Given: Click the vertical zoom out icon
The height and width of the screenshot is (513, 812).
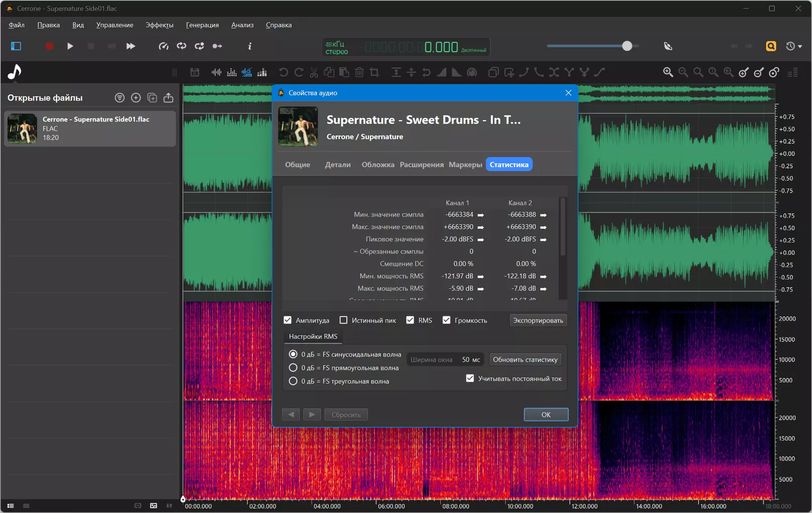Looking at the screenshot, I should [x=759, y=72].
